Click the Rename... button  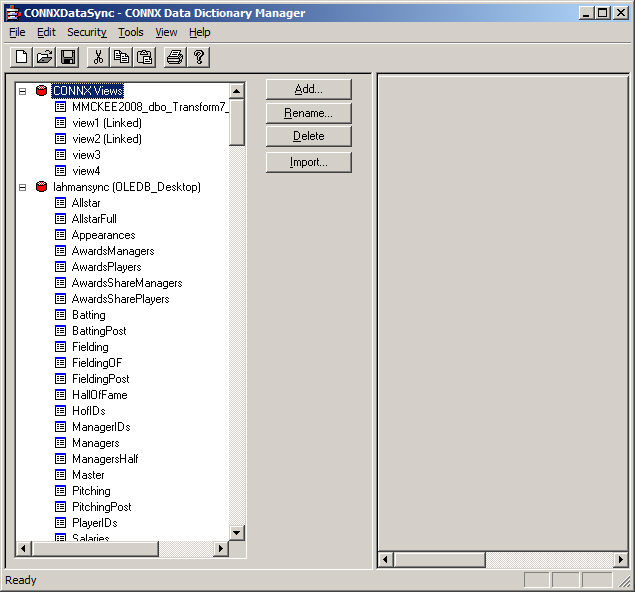(x=309, y=113)
